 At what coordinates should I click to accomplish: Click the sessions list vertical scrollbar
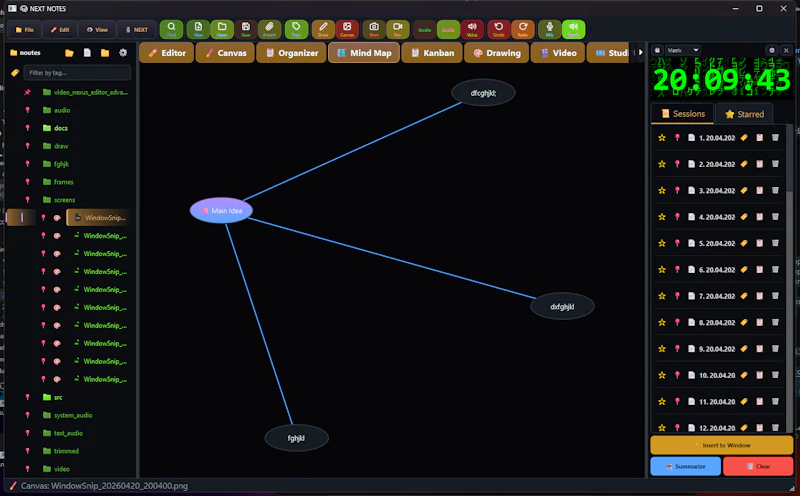(x=790, y=278)
